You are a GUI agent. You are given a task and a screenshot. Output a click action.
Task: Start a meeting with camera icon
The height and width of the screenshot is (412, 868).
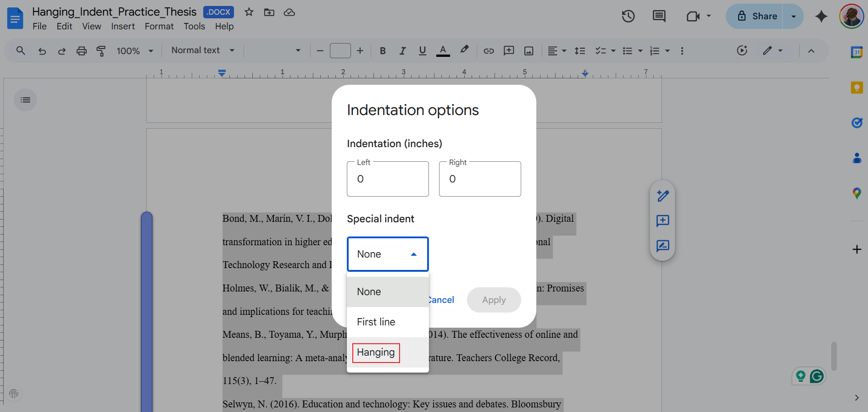693,16
